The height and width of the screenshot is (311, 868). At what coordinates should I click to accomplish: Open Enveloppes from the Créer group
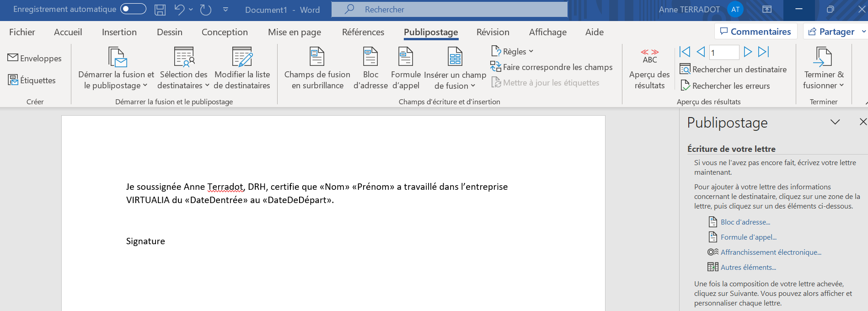(x=35, y=58)
